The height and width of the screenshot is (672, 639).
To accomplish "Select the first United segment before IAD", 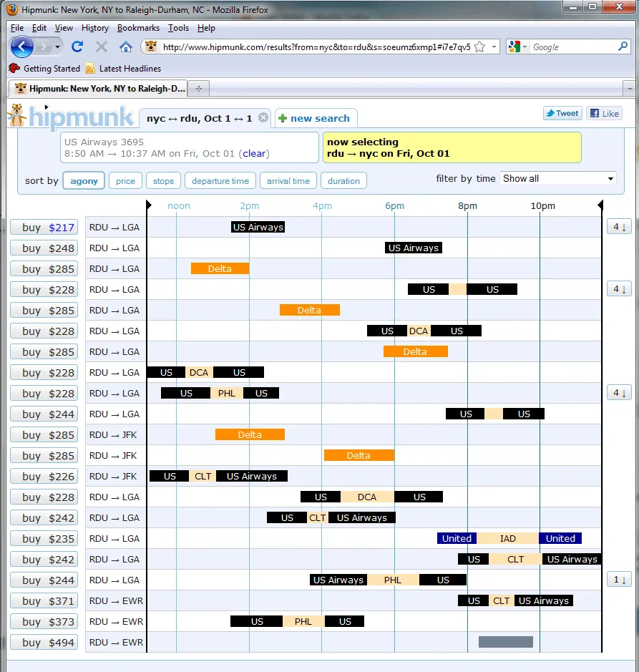I will [x=457, y=538].
